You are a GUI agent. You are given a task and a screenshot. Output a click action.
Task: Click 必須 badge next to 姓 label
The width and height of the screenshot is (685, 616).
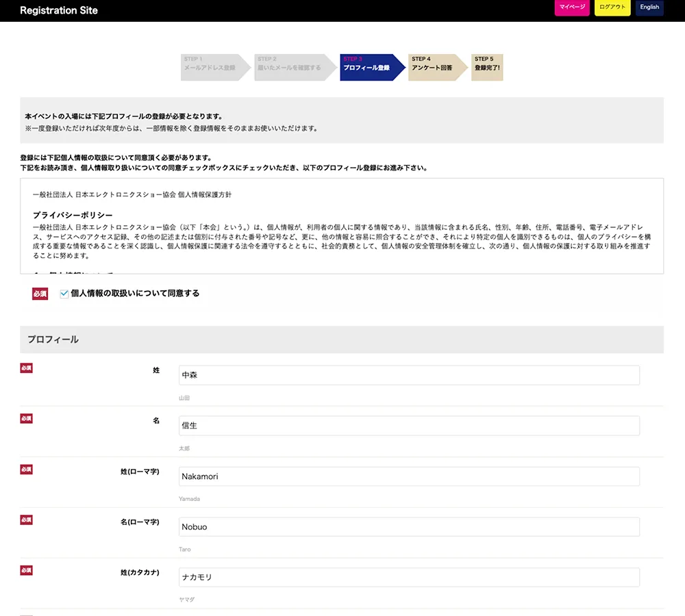pos(26,368)
